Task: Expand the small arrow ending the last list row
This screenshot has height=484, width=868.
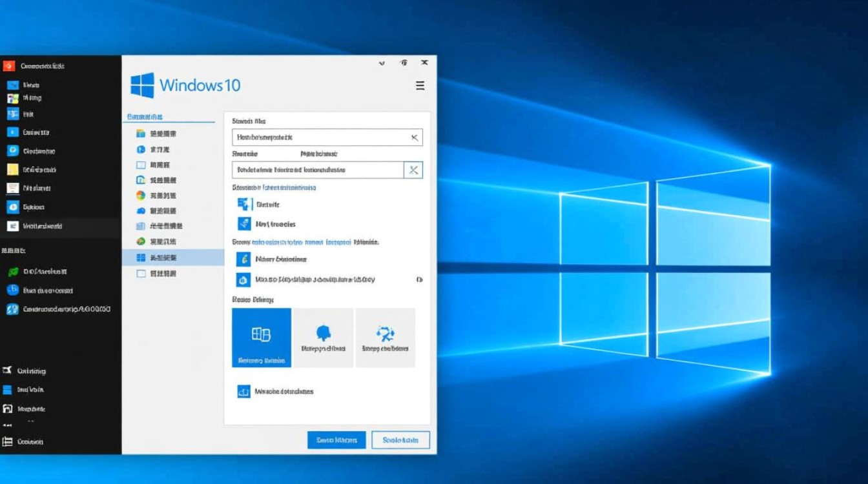Action: 419,280
